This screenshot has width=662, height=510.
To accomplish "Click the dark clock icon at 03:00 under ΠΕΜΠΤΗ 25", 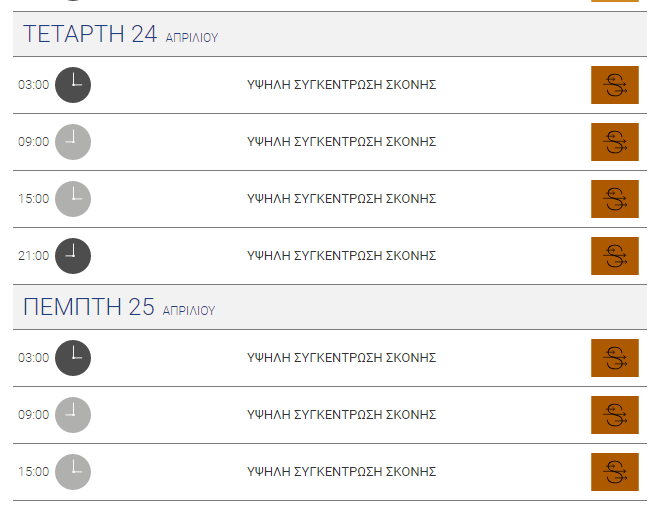I will point(73,358).
